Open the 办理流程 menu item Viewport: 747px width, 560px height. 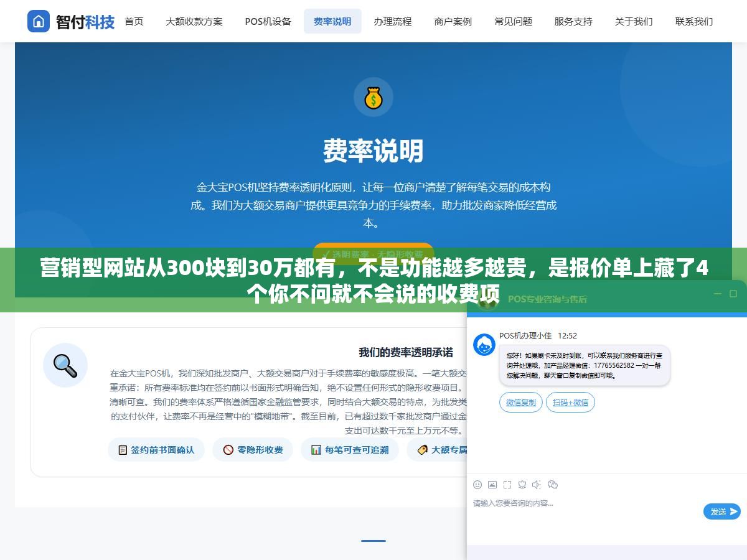[x=393, y=21]
